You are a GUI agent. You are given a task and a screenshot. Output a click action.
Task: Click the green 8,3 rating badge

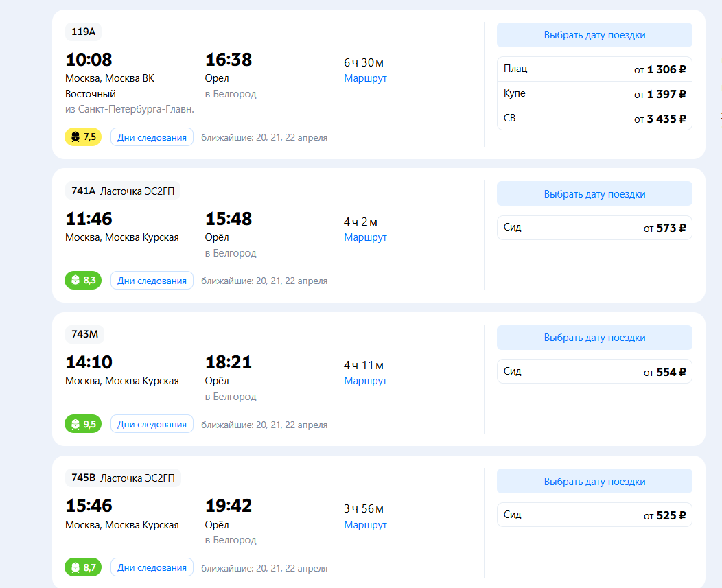83,281
